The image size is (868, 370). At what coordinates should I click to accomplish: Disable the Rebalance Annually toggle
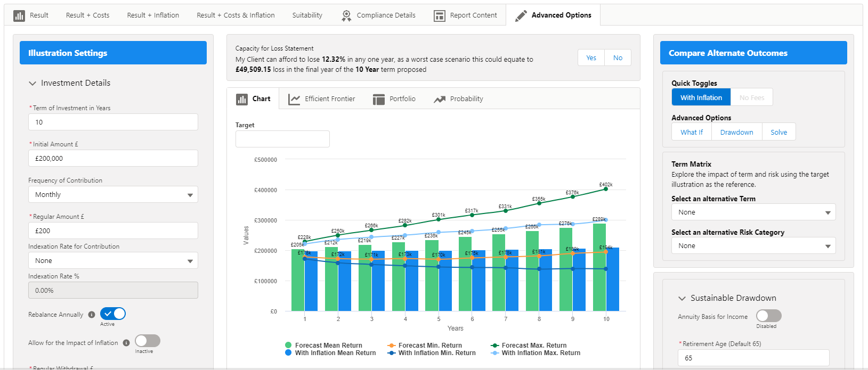point(113,314)
